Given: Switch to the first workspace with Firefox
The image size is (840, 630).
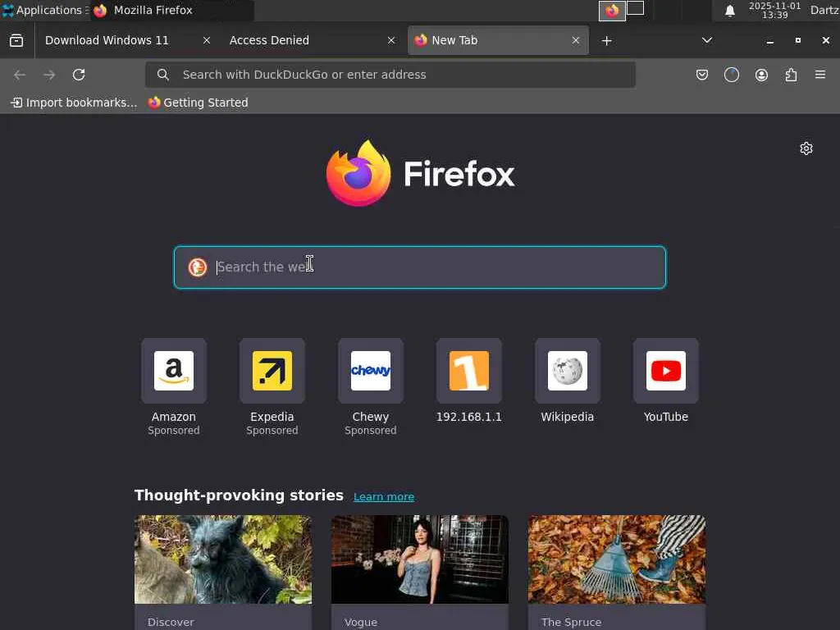Looking at the screenshot, I should click(612, 11).
